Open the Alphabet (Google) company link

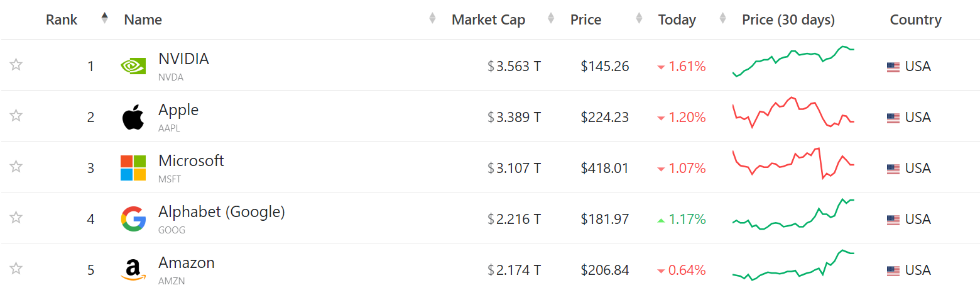point(222,212)
